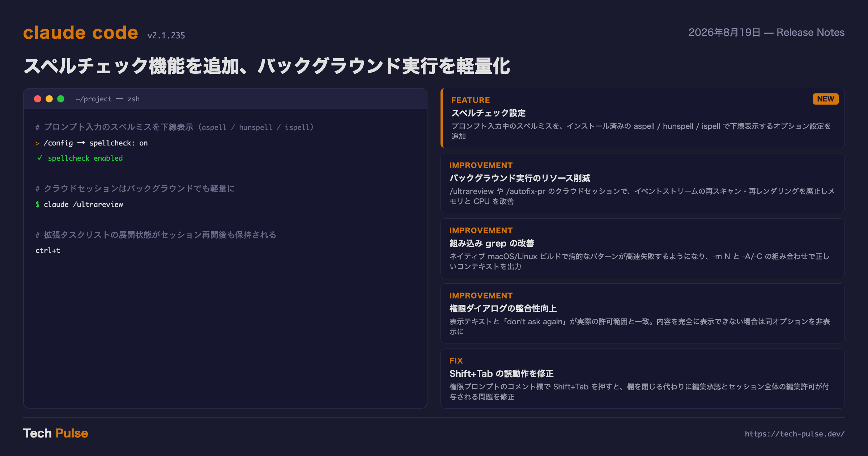Viewport: 868px width, 456px height.
Task: Open the '組み込み grep の改善' card title
Action: point(492,244)
